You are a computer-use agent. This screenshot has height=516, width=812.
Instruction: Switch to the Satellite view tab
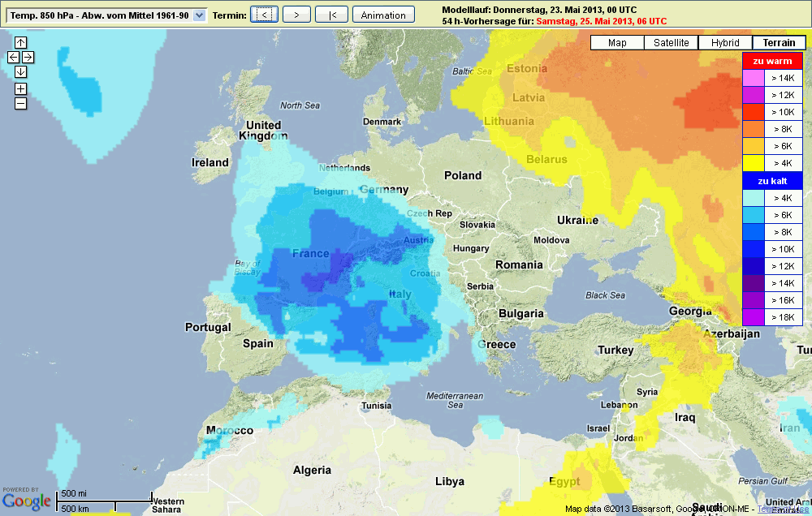672,42
